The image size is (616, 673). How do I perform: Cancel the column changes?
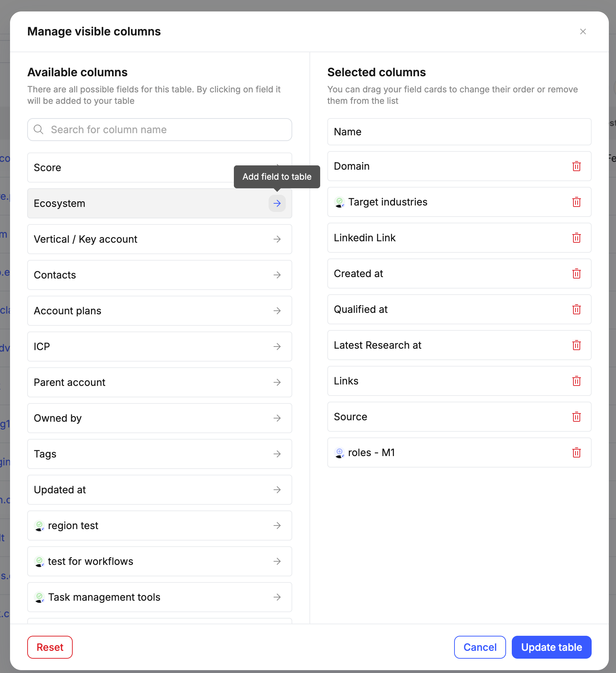(x=480, y=647)
